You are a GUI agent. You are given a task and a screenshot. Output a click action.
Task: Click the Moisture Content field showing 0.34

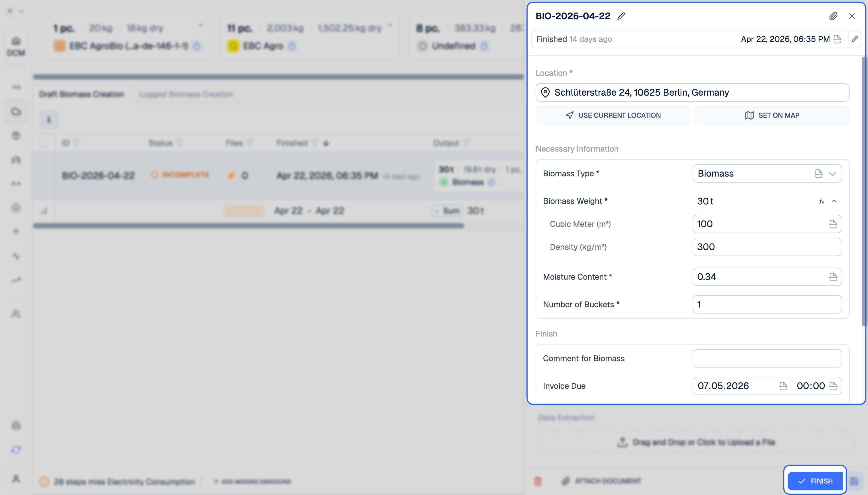click(x=767, y=277)
